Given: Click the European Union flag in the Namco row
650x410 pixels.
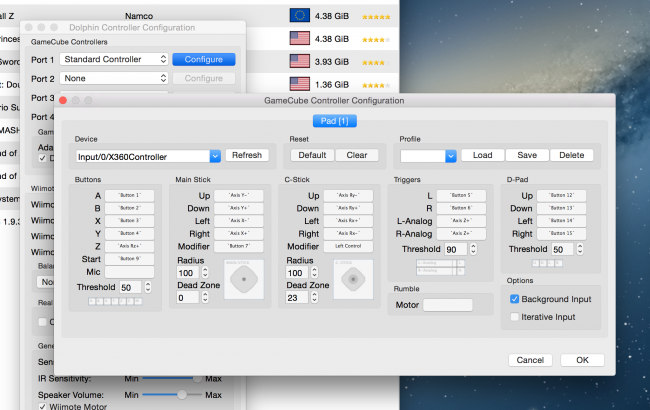Looking at the screenshot, I should [299, 16].
